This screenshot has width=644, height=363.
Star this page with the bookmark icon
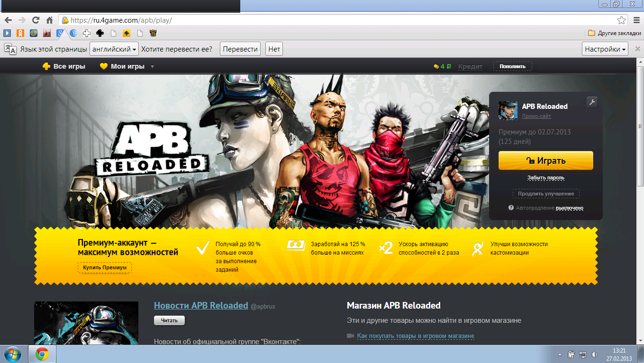click(x=621, y=20)
